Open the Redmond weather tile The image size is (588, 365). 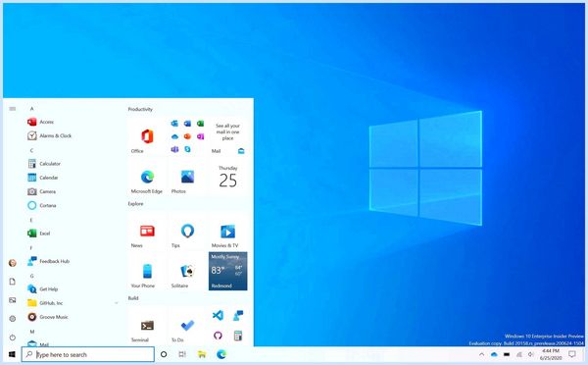click(x=227, y=271)
